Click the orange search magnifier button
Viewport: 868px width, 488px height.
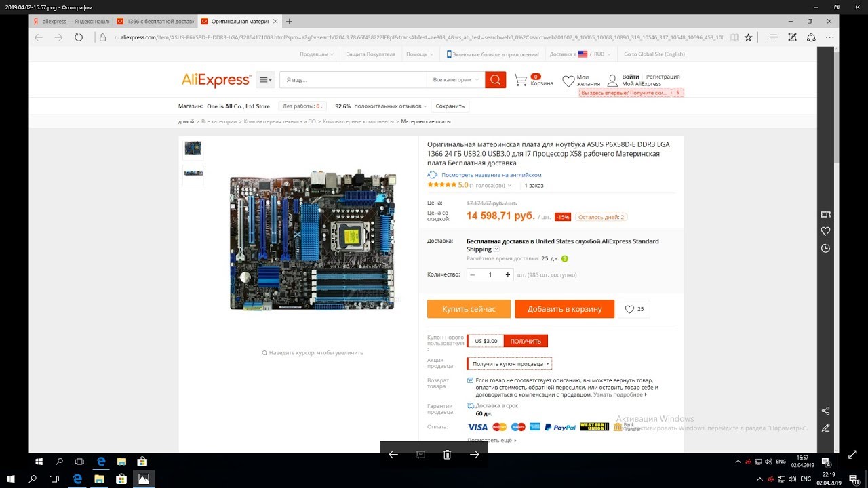click(495, 80)
